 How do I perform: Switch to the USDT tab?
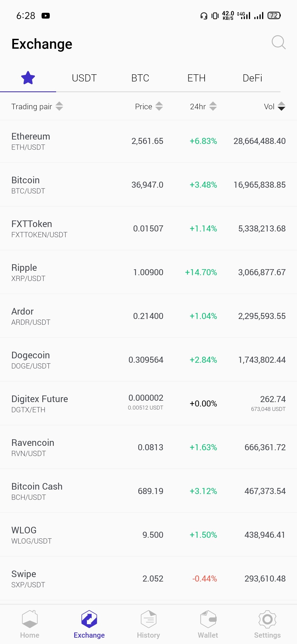[84, 78]
